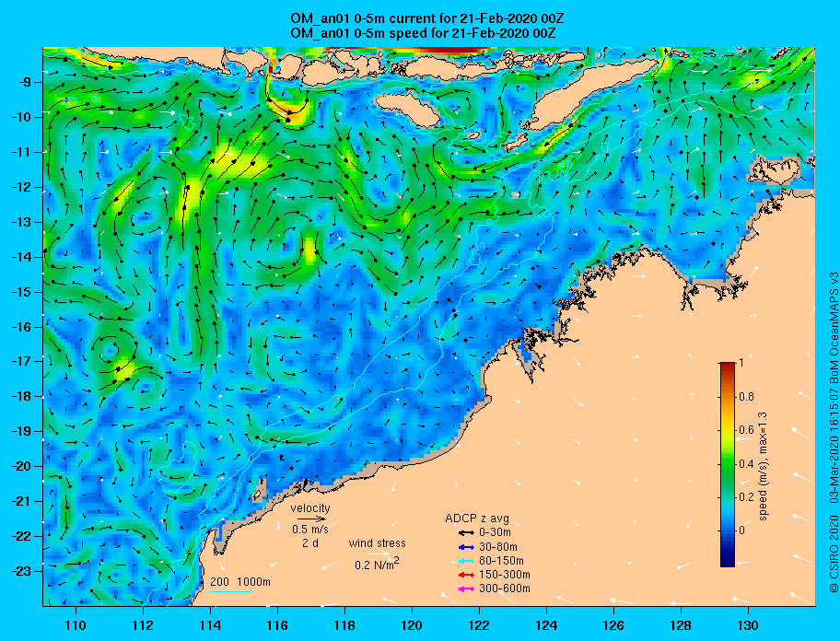Click the cyan 80-150m ADCP arrow symbol
The height and width of the screenshot is (641, 840).
tap(466, 561)
